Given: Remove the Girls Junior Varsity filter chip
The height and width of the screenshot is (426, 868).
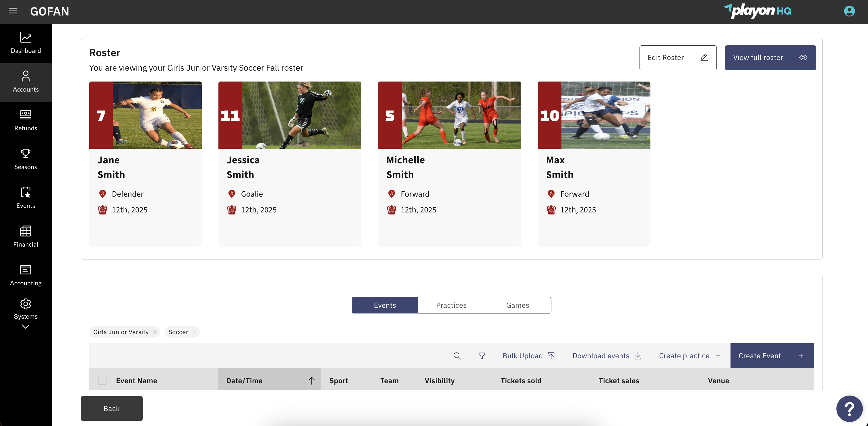Looking at the screenshot, I should click(x=155, y=332).
